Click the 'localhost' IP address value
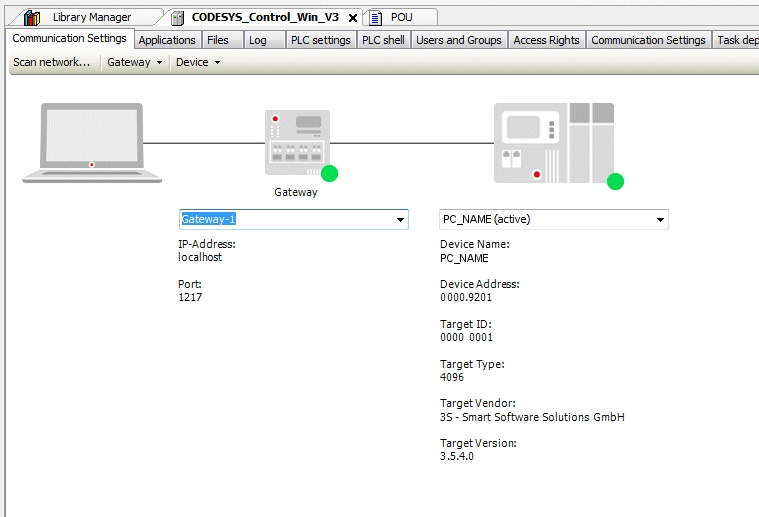Image resolution: width=759 pixels, height=517 pixels. (200, 257)
